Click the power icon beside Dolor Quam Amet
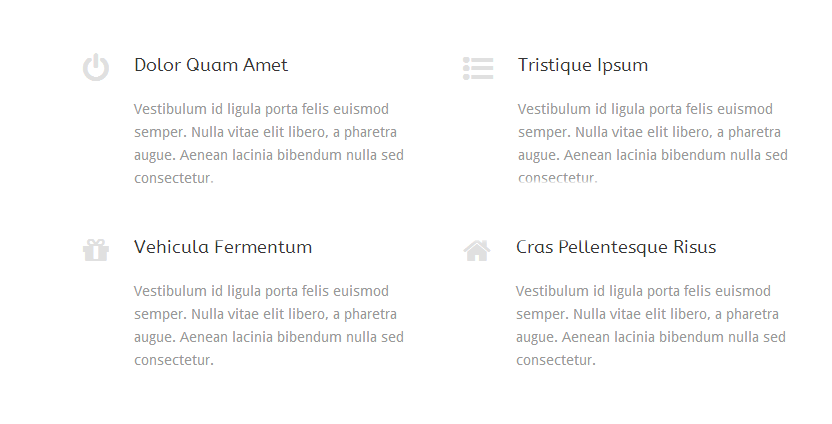 click(x=96, y=68)
